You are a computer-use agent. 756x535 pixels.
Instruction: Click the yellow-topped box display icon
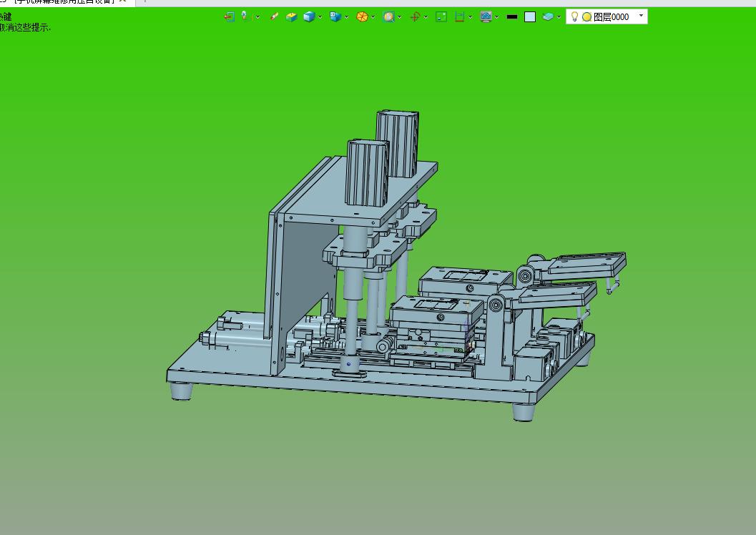[291, 17]
